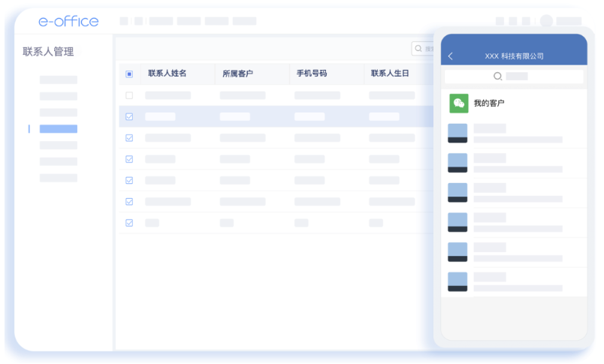Click the magnifier icon in desktop search box

tap(418, 49)
